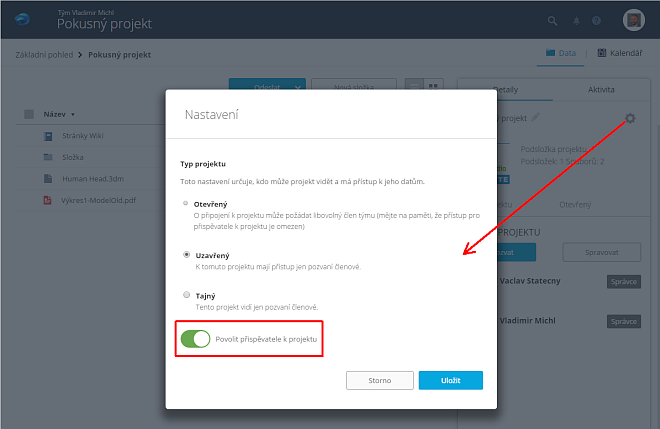Click the help question mark icon
The image size is (660, 429).
(596, 21)
